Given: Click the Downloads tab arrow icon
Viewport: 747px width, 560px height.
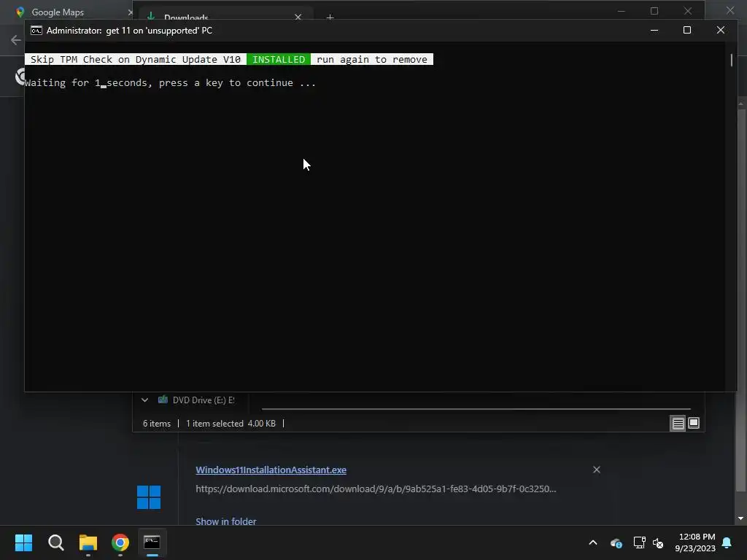Looking at the screenshot, I should pyautogui.click(x=151, y=17).
